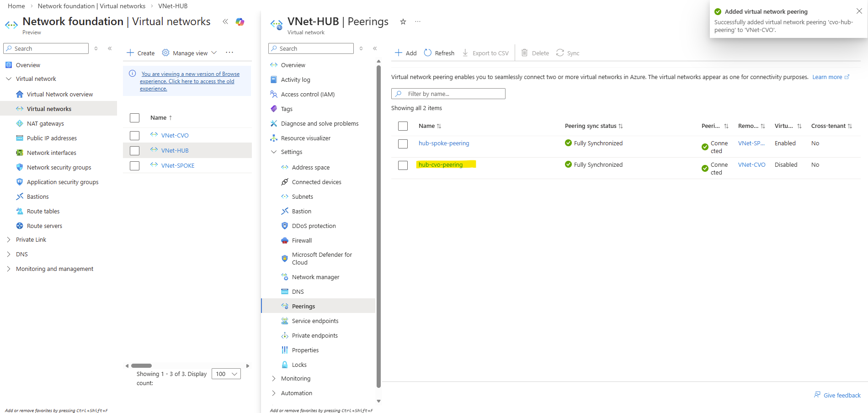
Task: Click the Manage view gear icon
Action: 165,53
